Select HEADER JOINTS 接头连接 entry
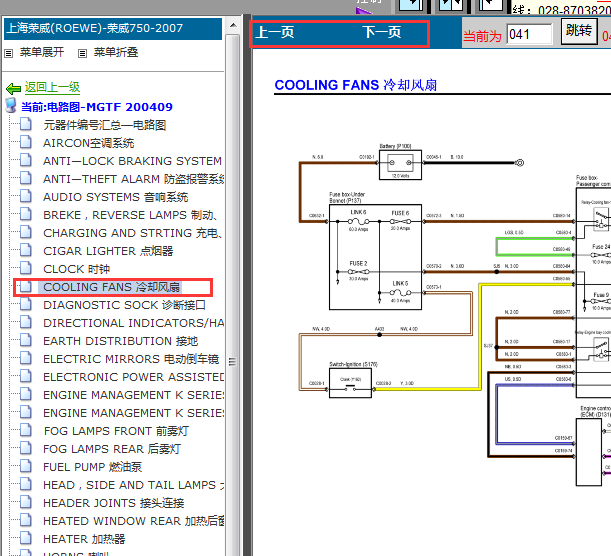 coord(113,503)
